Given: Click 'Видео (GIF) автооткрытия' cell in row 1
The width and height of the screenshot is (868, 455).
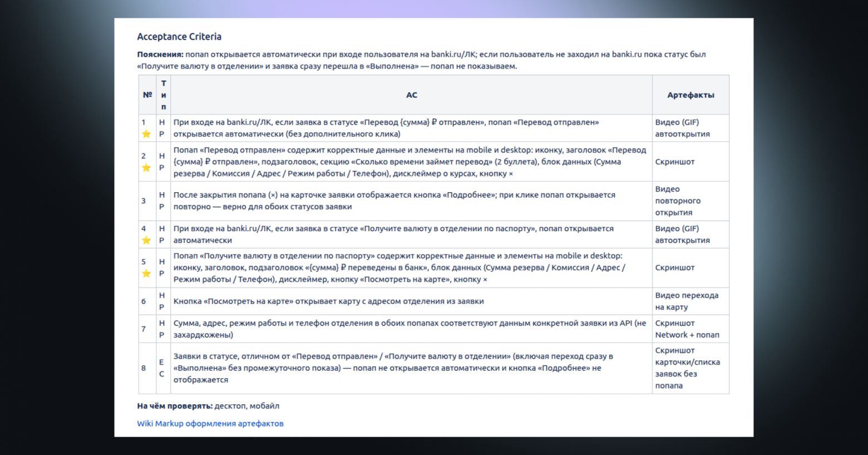Looking at the screenshot, I should pos(691,128).
